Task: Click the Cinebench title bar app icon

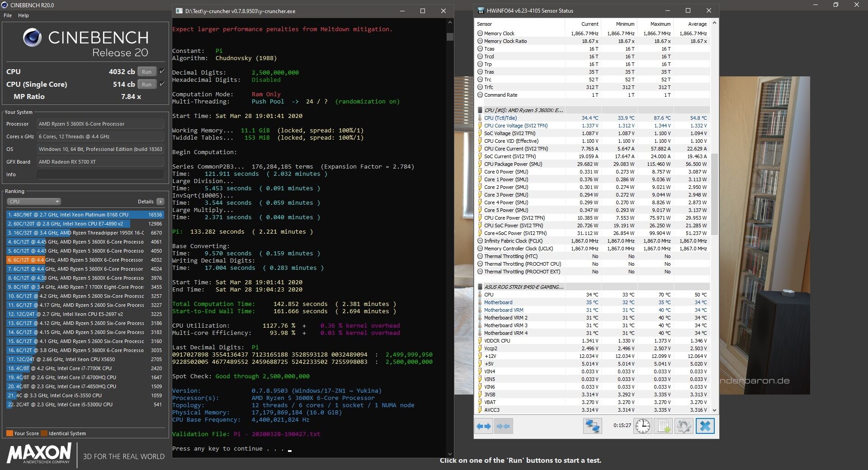Action: coord(5,5)
